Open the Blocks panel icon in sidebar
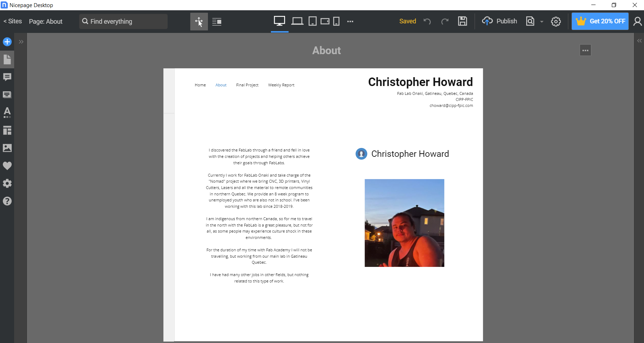 [x=7, y=95]
